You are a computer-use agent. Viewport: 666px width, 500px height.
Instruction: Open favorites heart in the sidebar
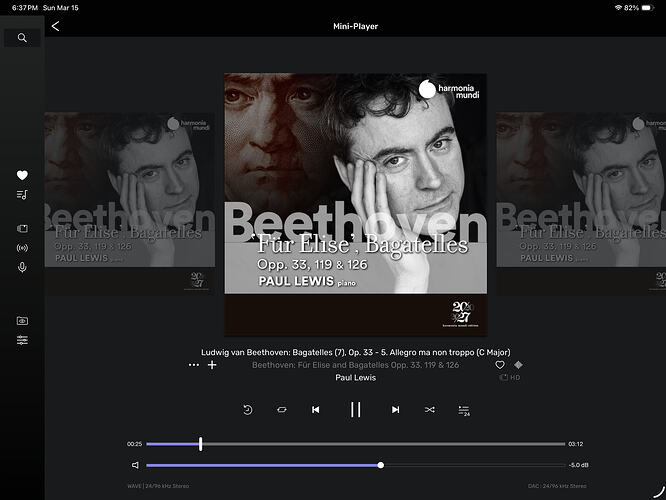point(22,175)
